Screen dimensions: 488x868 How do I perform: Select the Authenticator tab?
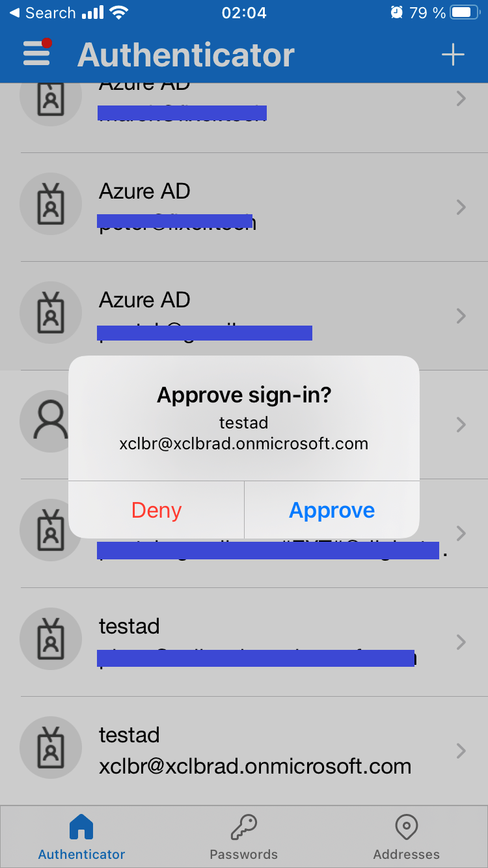click(x=81, y=837)
